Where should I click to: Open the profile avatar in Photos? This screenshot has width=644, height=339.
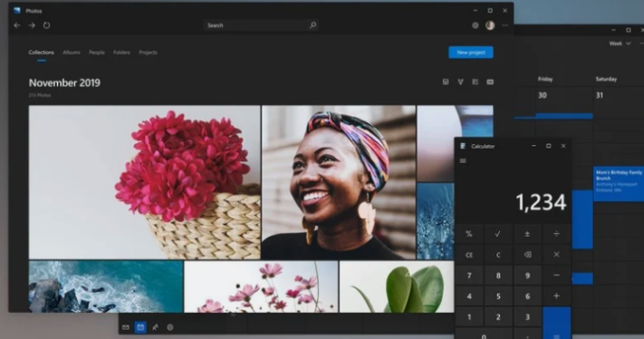(x=490, y=25)
